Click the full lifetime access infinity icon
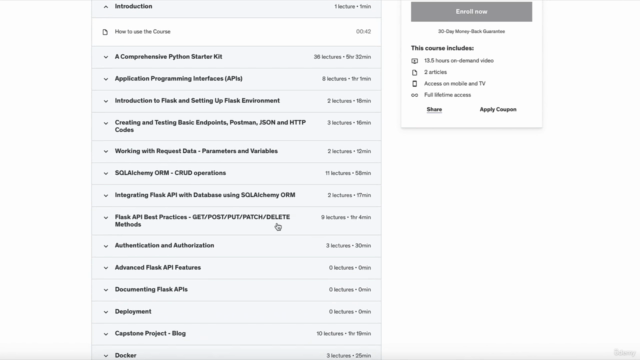The image size is (640, 360). click(x=414, y=95)
